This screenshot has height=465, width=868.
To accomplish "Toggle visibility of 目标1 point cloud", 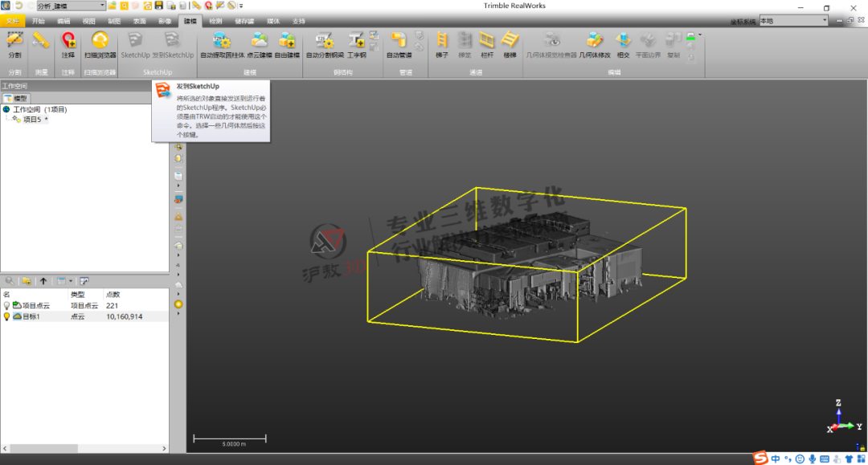I will click(7, 316).
